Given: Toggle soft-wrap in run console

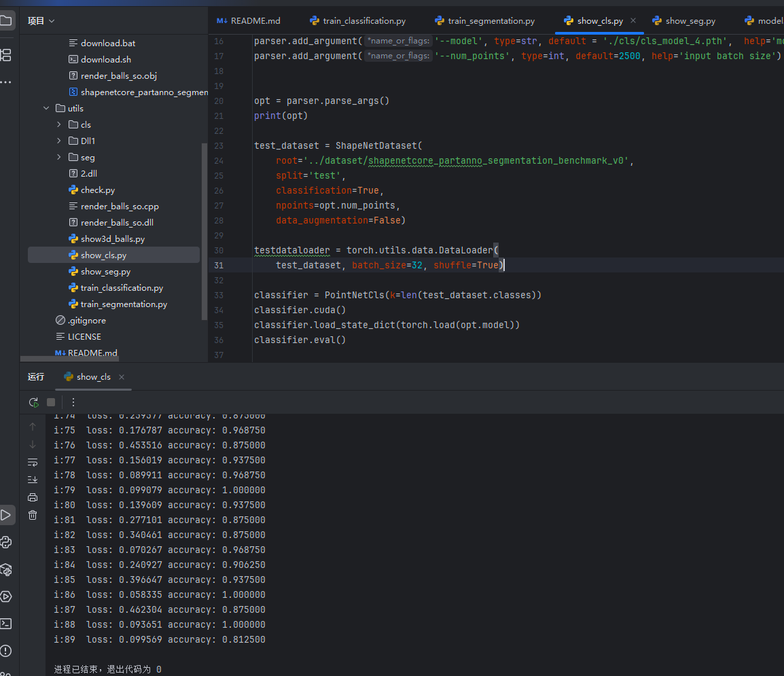Looking at the screenshot, I should [33, 462].
